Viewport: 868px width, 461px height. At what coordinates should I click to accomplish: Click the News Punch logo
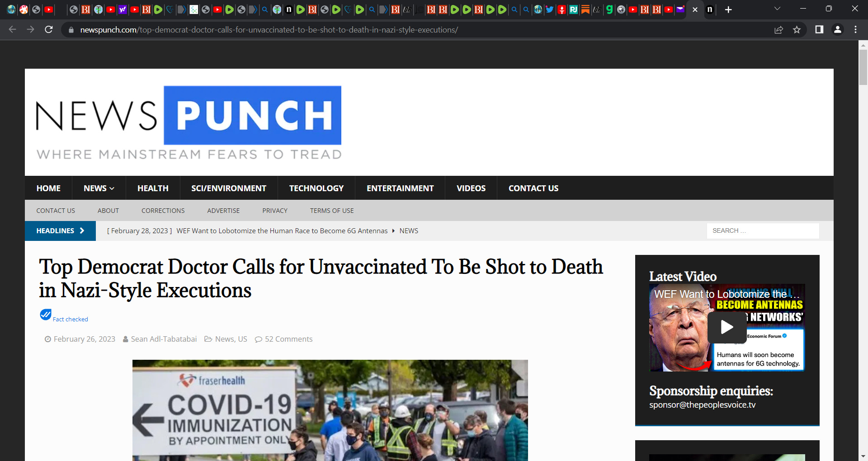point(189,122)
